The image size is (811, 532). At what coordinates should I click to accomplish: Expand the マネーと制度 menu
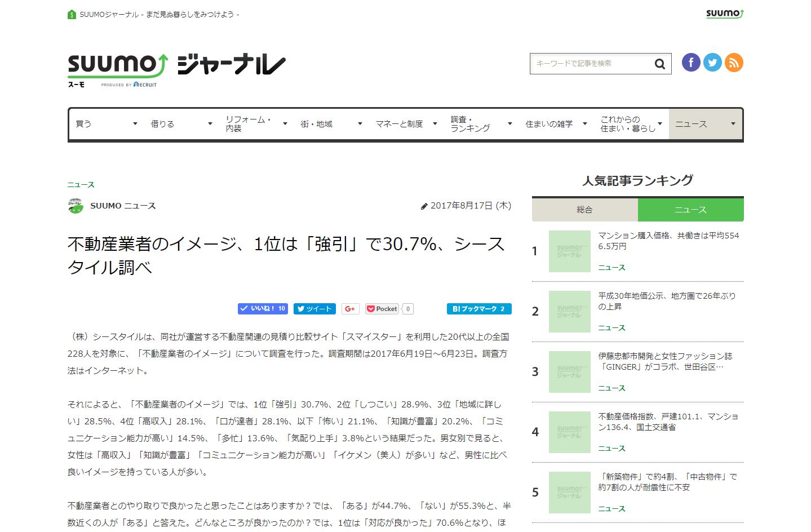pyautogui.click(x=406, y=124)
